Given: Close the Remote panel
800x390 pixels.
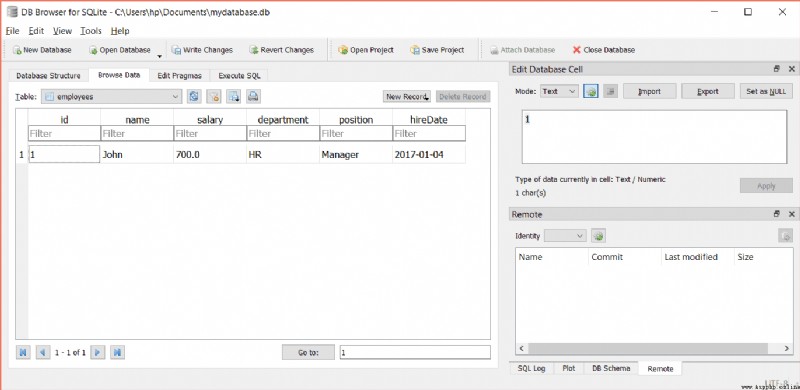Looking at the screenshot, I should [x=792, y=214].
